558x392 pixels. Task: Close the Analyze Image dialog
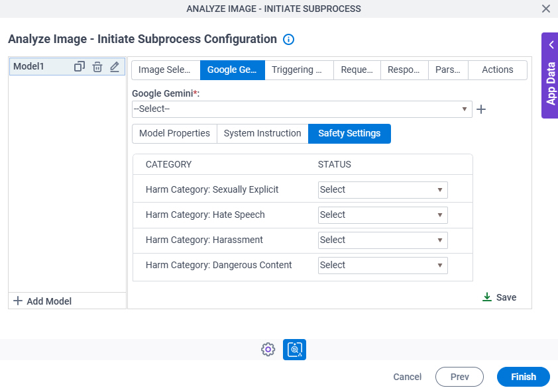tap(546, 9)
